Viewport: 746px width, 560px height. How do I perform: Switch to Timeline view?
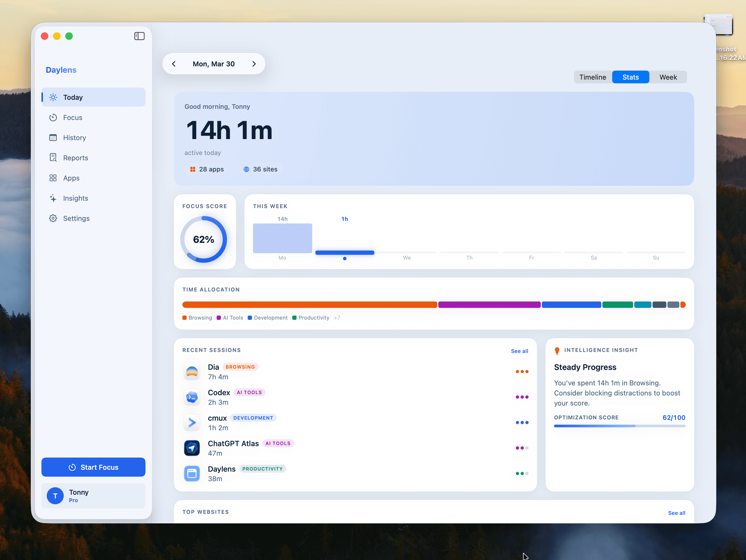593,77
